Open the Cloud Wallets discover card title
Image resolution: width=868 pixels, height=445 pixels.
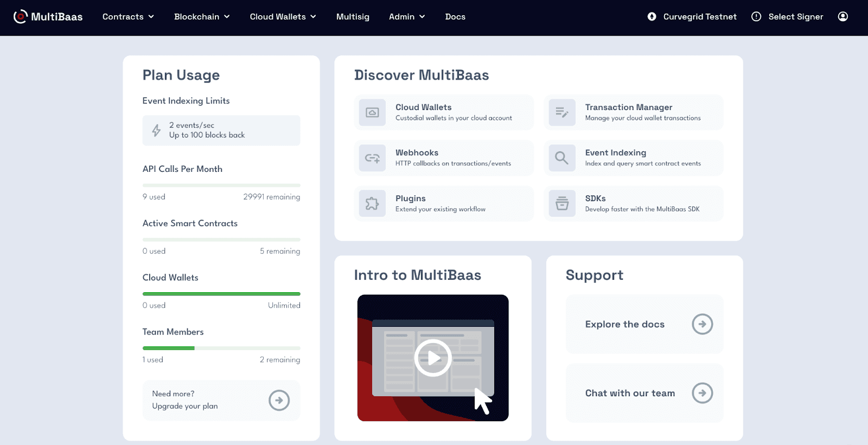(424, 107)
